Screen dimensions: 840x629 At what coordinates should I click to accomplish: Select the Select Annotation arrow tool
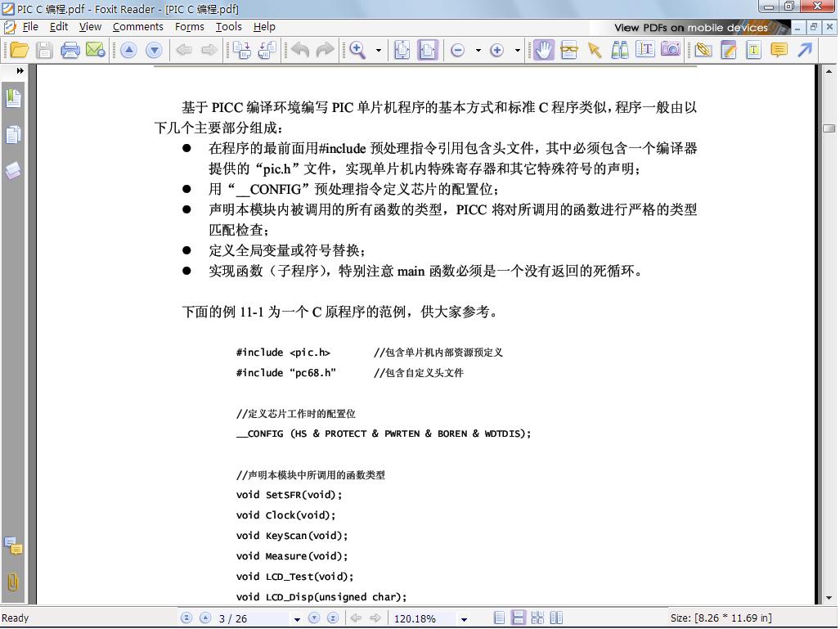(594, 50)
